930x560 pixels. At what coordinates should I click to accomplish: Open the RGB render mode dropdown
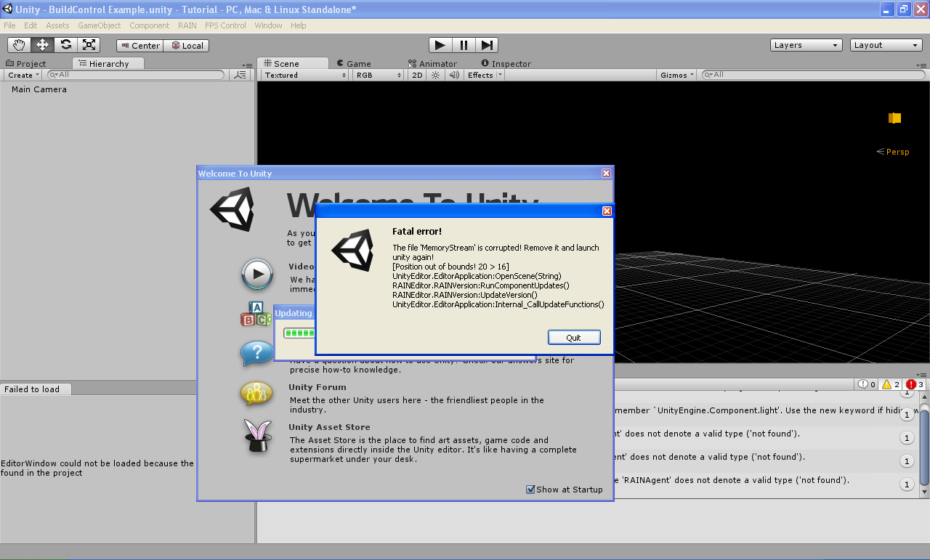click(x=378, y=75)
